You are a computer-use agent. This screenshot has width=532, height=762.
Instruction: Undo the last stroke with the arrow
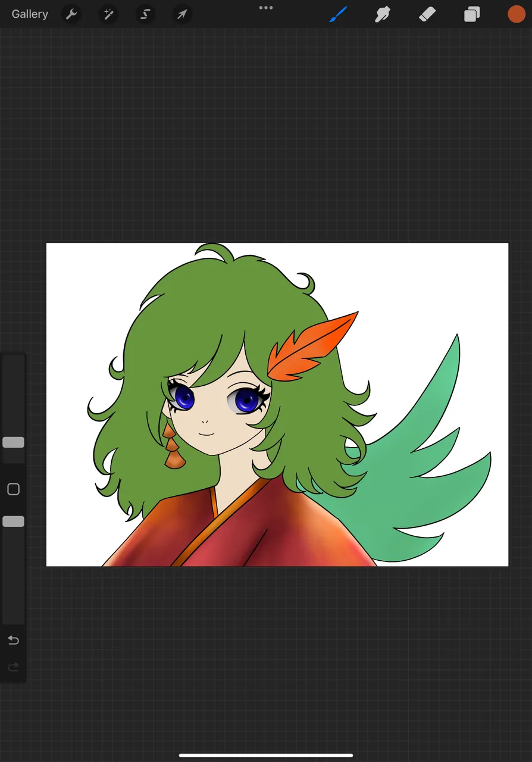click(x=13, y=641)
